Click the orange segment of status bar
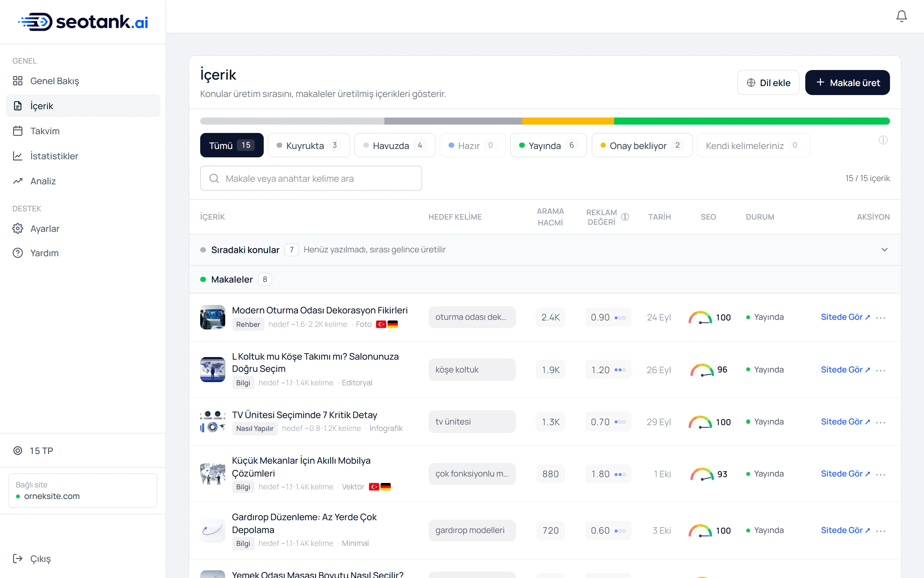The width and height of the screenshot is (924, 578). tap(568, 121)
